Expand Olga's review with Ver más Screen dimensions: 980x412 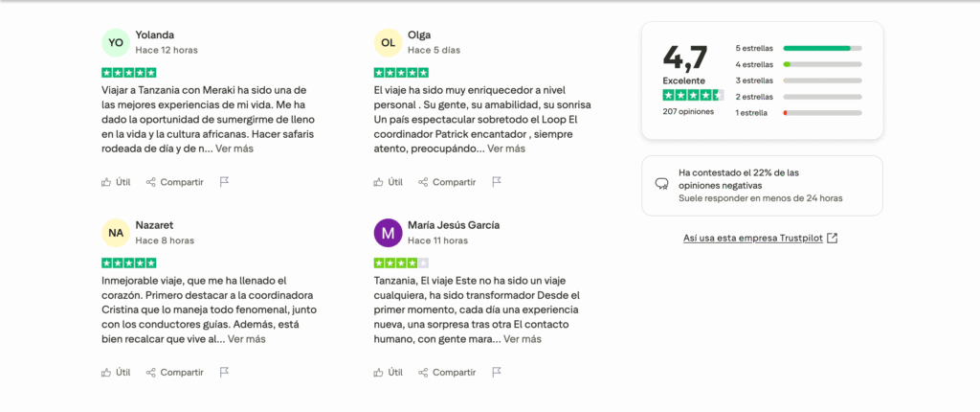(x=506, y=149)
